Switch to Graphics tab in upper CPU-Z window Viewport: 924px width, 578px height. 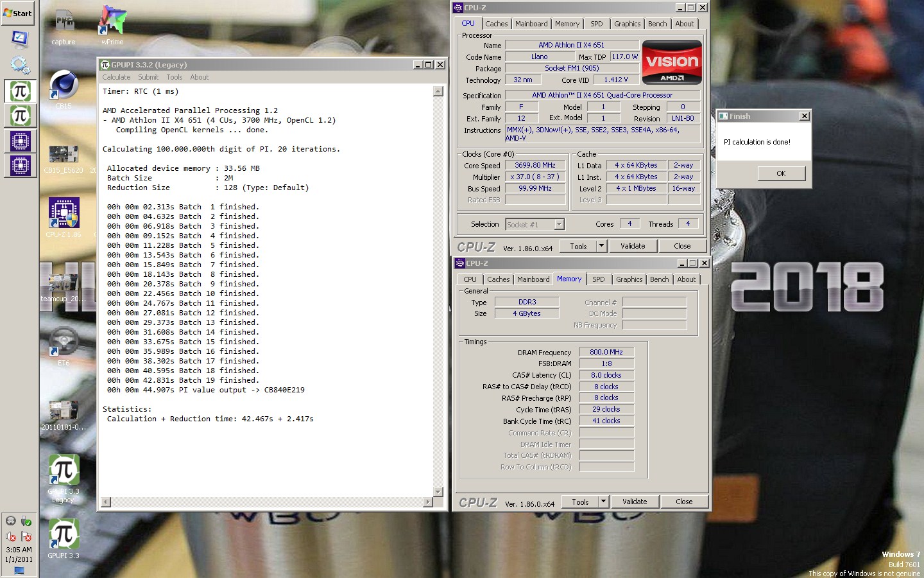(627, 24)
